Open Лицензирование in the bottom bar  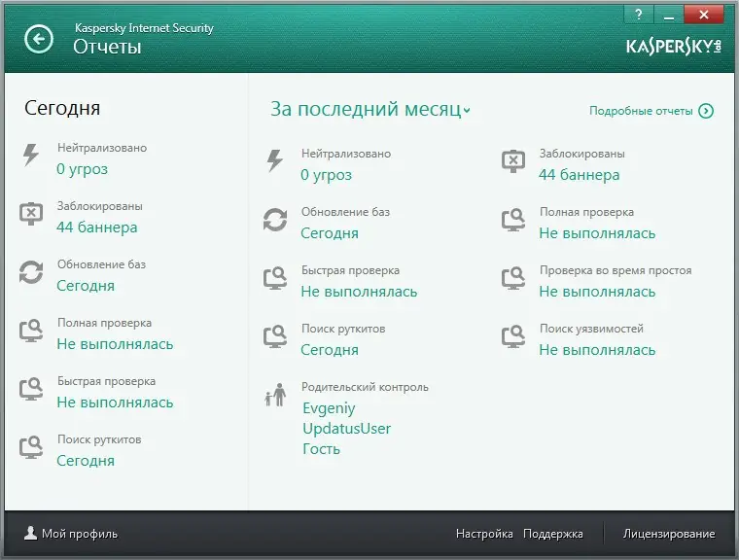(669, 534)
